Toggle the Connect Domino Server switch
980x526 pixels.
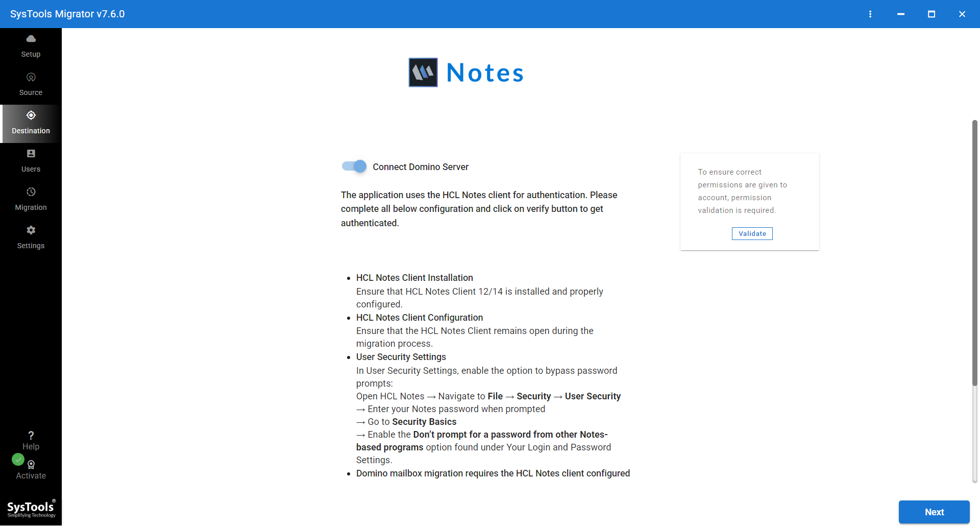(x=354, y=166)
